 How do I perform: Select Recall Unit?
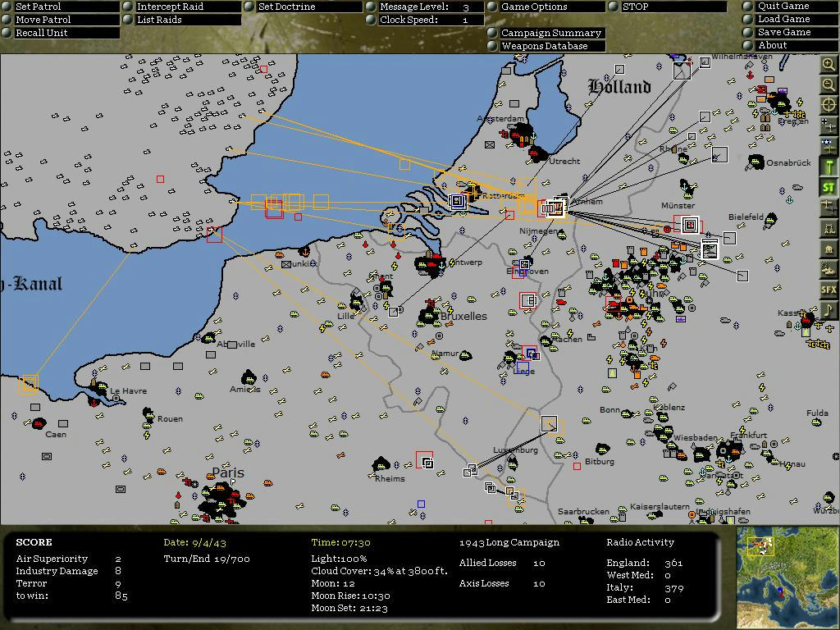pyautogui.click(x=60, y=33)
